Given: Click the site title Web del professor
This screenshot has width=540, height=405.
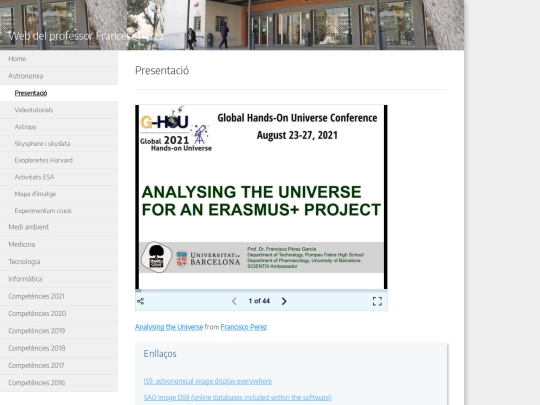Looking at the screenshot, I should coord(86,36).
